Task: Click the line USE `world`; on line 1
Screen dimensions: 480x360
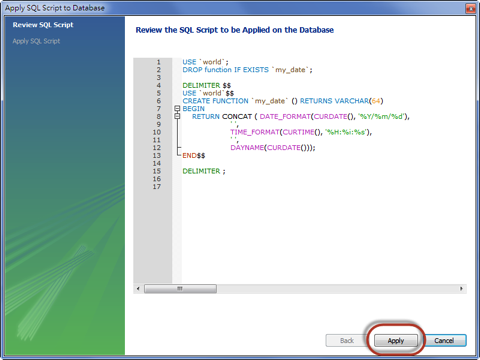Action: pyautogui.click(x=205, y=62)
